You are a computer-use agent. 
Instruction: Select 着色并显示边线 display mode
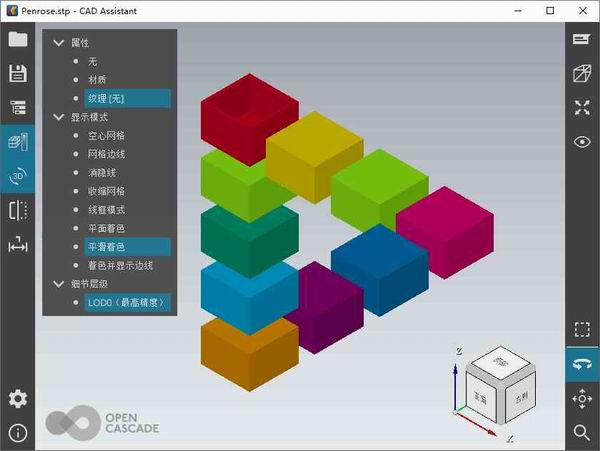pyautogui.click(x=120, y=265)
